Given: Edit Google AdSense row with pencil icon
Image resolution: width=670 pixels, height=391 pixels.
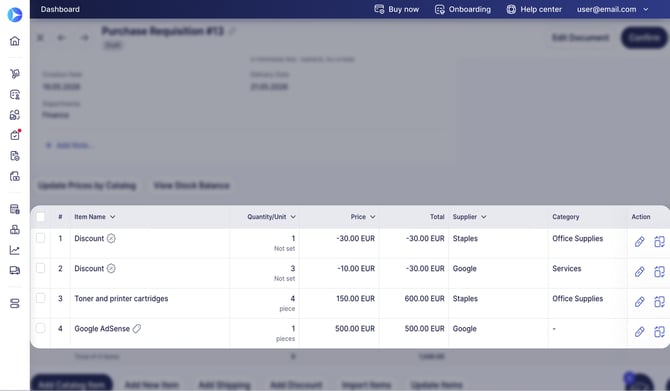Looking at the screenshot, I should [639, 332].
